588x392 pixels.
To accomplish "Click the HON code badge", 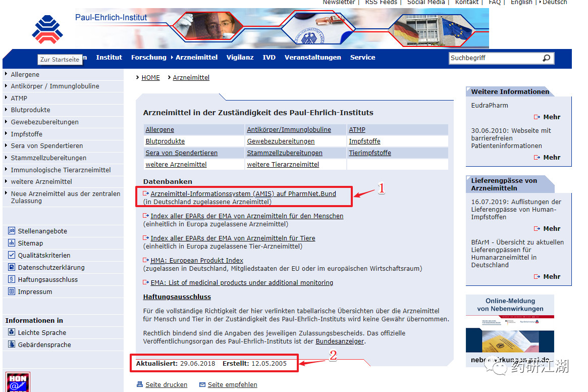I will coord(18,382).
